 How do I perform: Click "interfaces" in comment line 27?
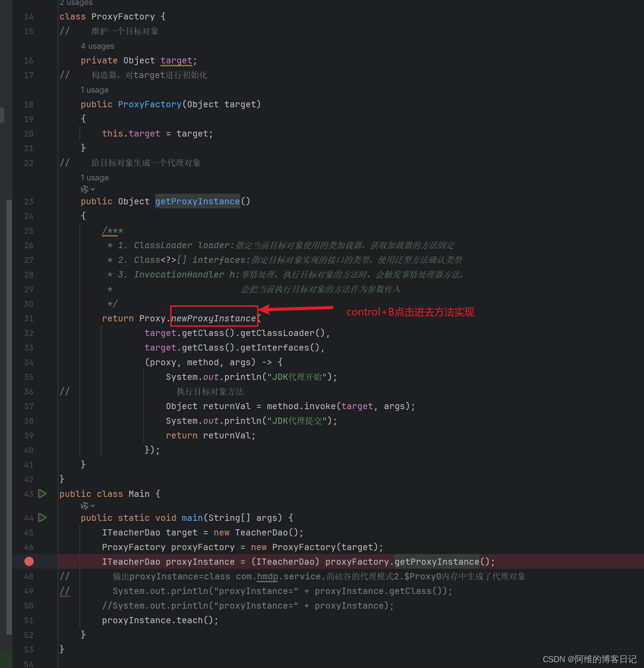click(x=219, y=260)
